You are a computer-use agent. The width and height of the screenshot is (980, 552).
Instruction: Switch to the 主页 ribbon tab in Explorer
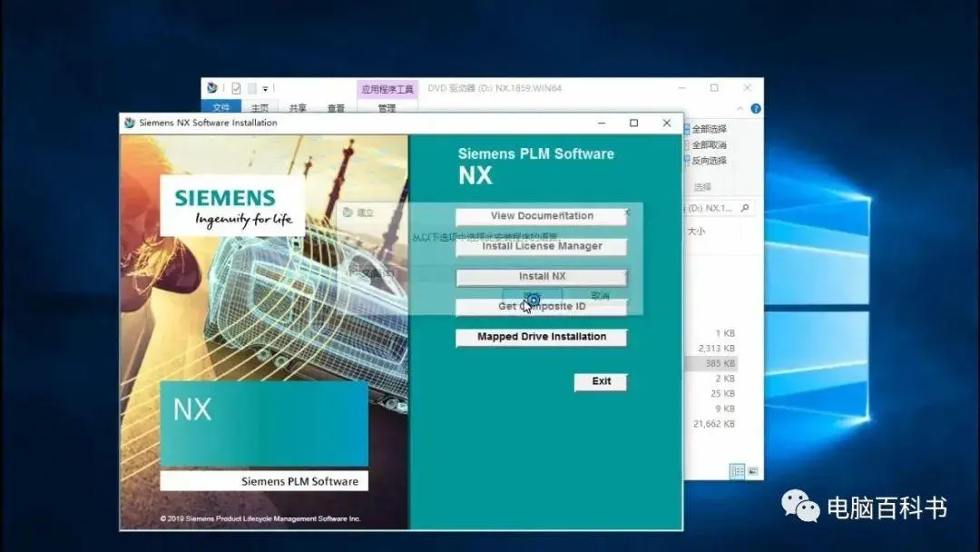260,107
